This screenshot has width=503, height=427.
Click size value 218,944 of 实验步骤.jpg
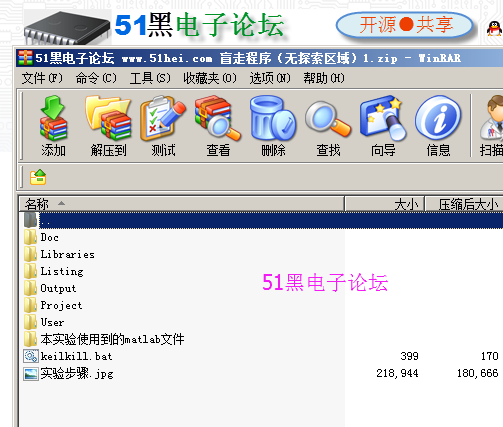pos(397,373)
